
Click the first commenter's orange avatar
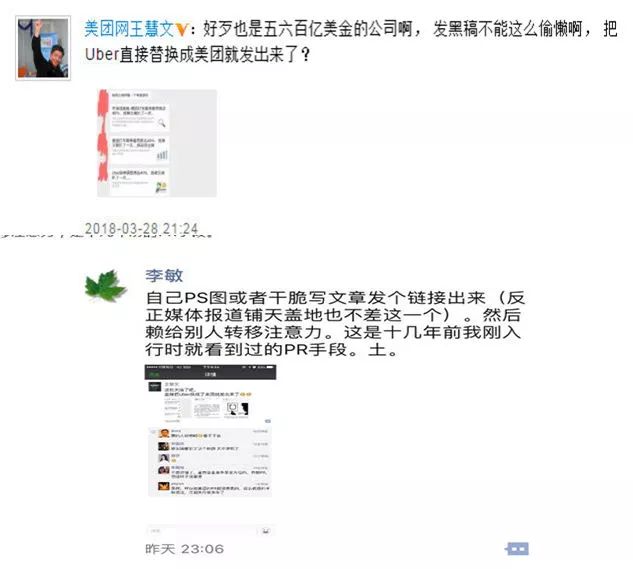click(163, 434)
